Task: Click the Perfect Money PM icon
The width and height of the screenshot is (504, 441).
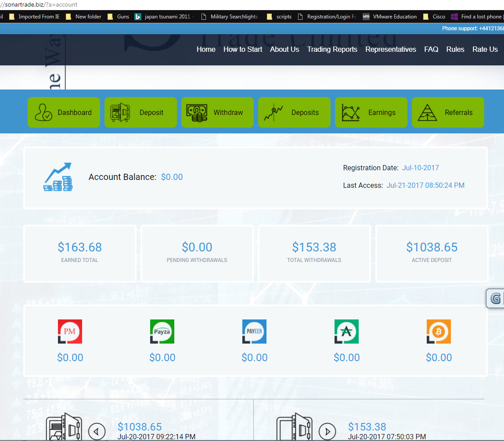Action: pyautogui.click(x=70, y=331)
